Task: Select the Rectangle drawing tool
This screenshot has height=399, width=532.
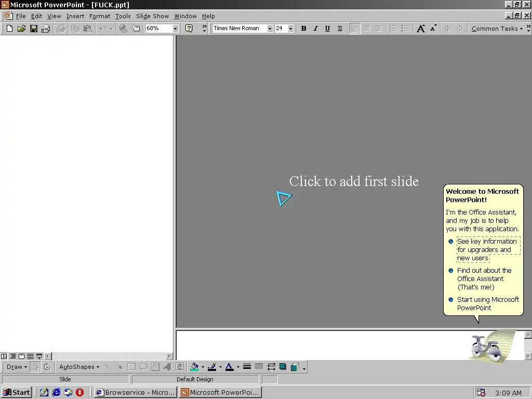Action: pyautogui.click(x=131, y=367)
